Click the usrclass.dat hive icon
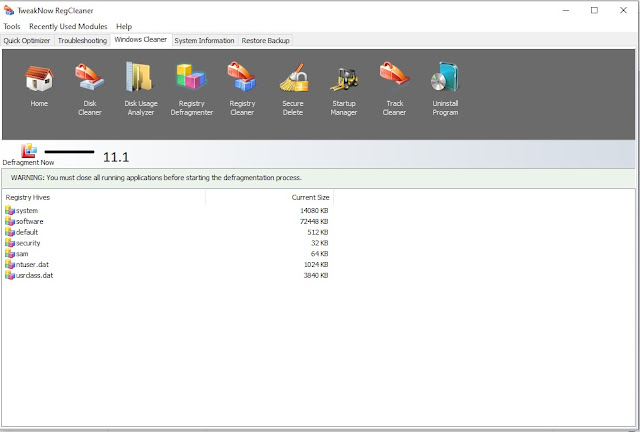Viewport: 640px width, 432px height. coord(10,275)
